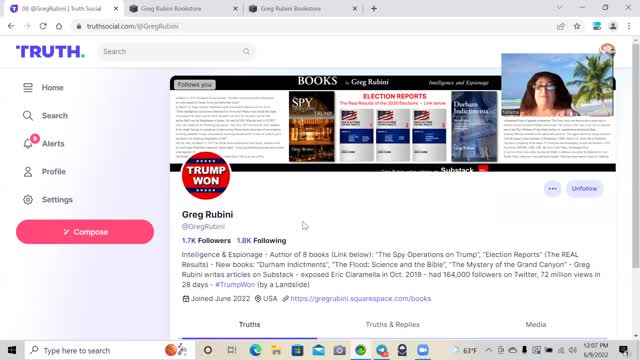Screen dimensions: 640x360
Task: Show hidden system tray icons with the chevron
Action: [489, 350]
